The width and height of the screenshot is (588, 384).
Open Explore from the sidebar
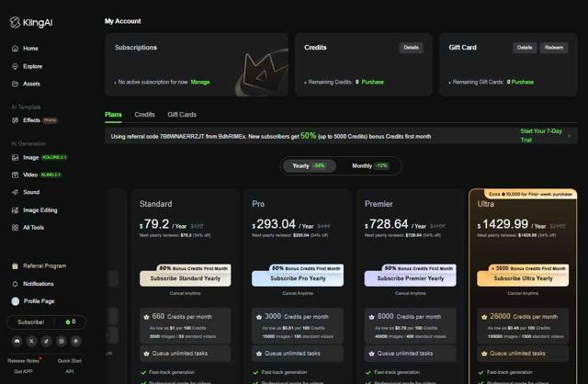tap(32, 66)
